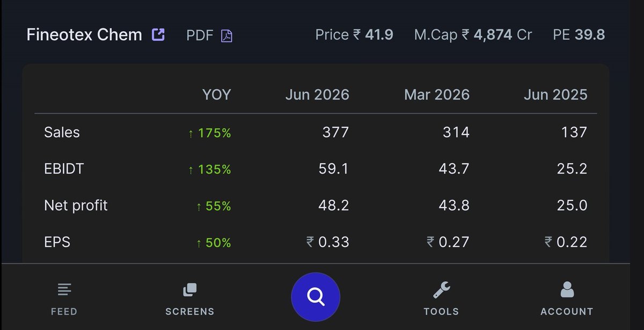Open the Tools wrench icon
This screenshot has width=644, height=330.
pos(441,290)
